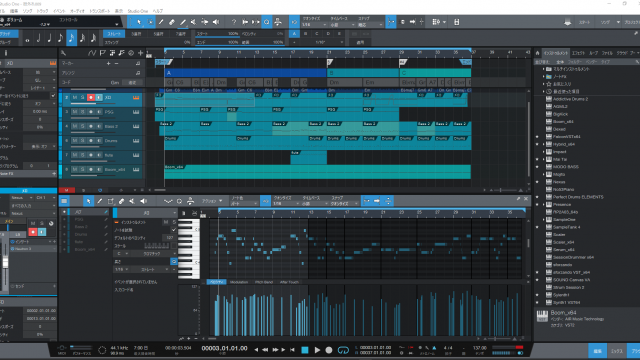Expand the 最近使った項目 item in browser
Image resolution: width=640 pixels, height=360 pixels.
pyautogui.click(x=543, y=91)
